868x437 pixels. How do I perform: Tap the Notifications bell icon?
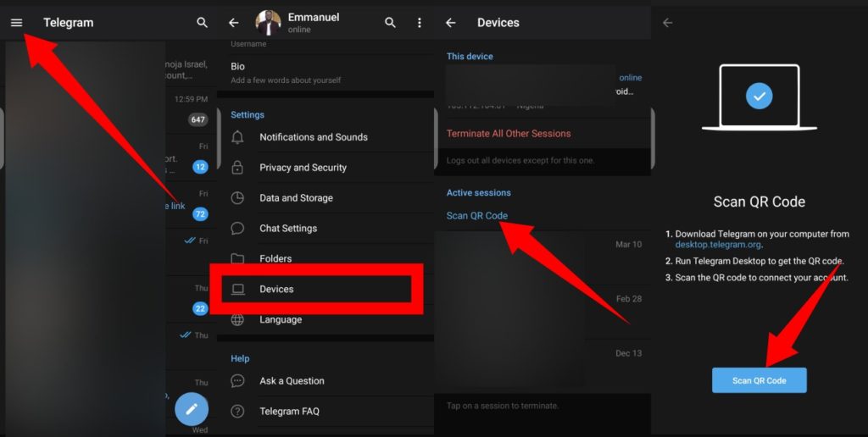pos(237,137)
